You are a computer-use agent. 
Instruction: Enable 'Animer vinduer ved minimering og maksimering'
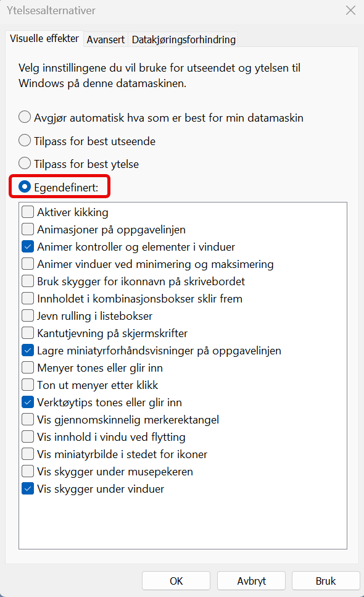(x=27, y=264)
